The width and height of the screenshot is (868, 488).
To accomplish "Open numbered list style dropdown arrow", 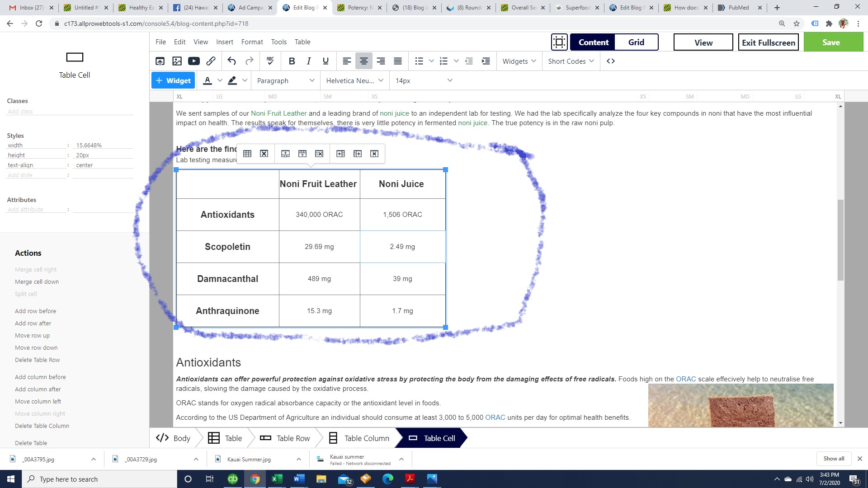I will 456,61.
